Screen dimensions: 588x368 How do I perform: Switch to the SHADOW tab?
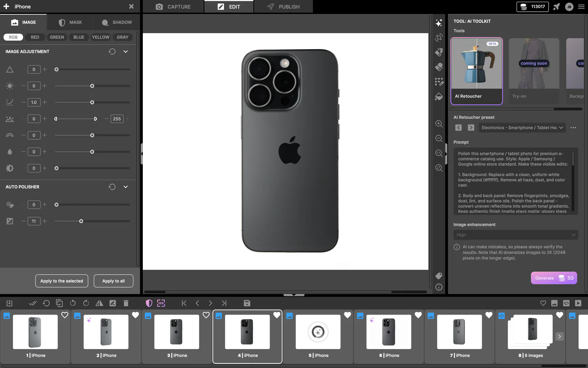(117, 22)
